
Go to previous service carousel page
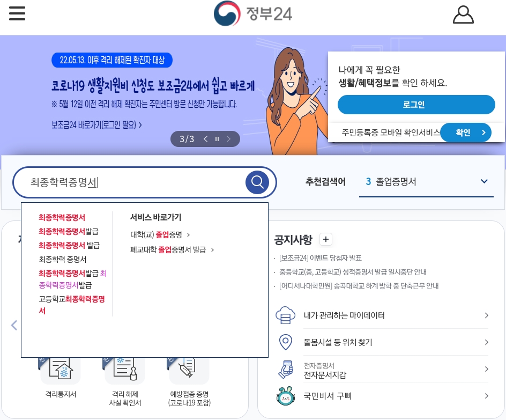click(x=14, y=325)
